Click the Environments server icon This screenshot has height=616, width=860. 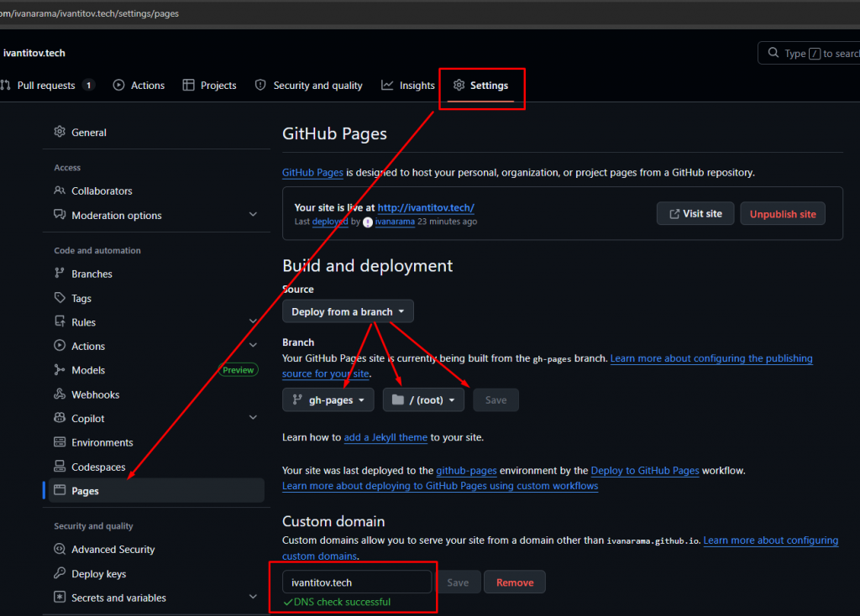[60, 441]
